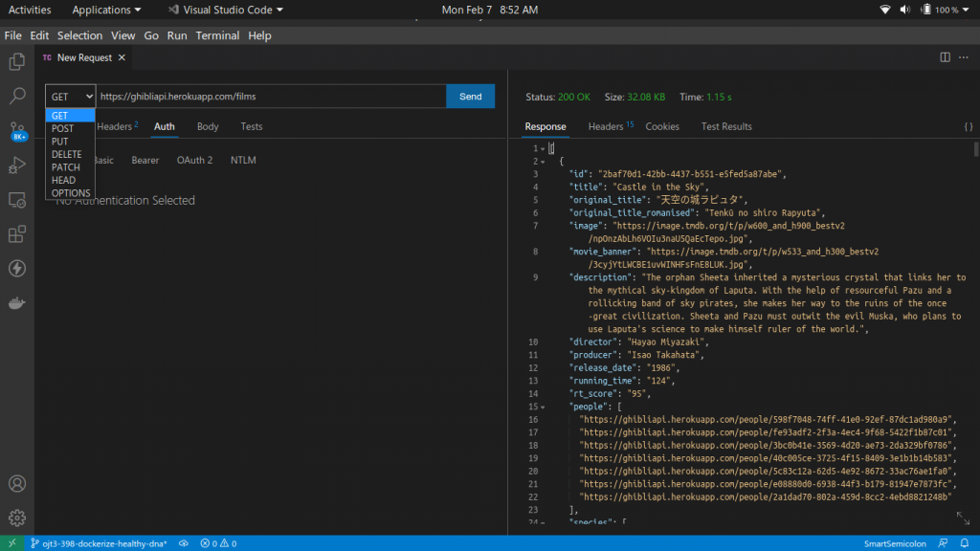Open the File menu

point(12,35)
